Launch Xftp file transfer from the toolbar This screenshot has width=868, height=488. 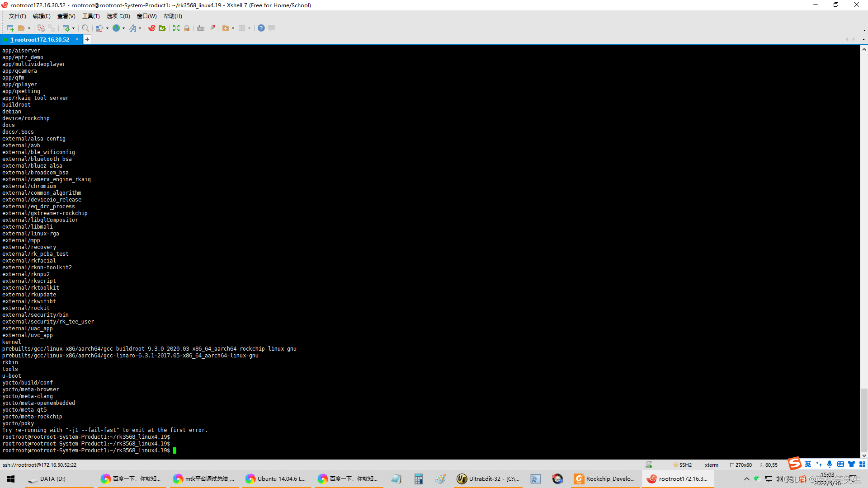(x=162, y=28)
